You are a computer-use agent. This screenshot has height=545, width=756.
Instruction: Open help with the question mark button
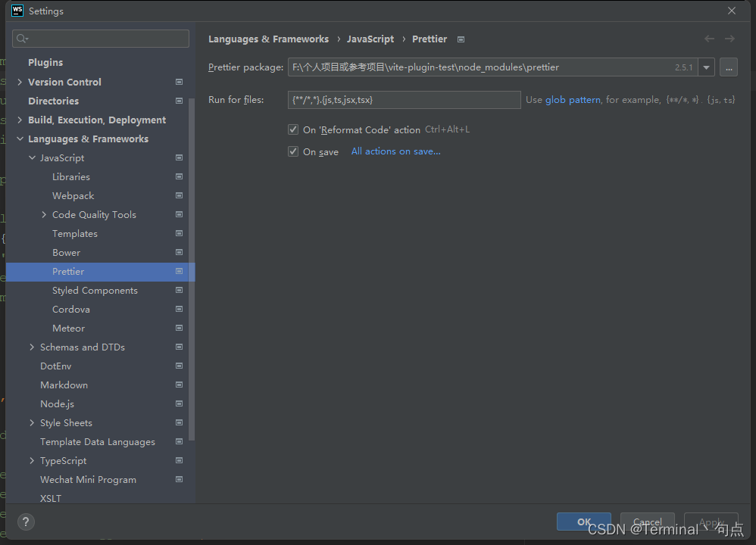pos(26,522)
